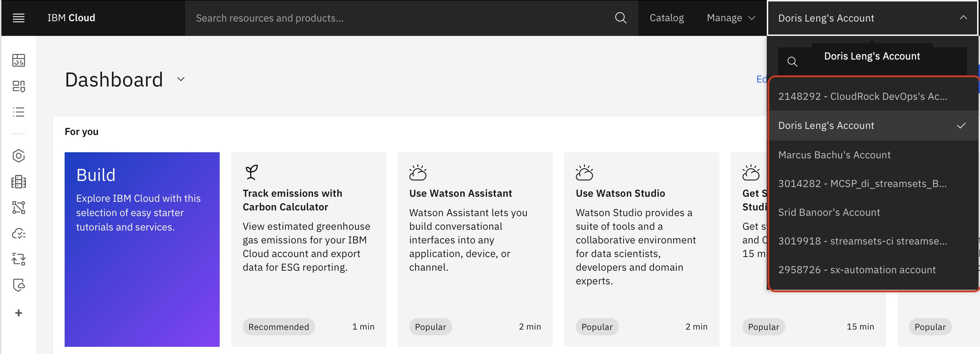Open the Projects icon in sidebar

(x=19, y=87)
